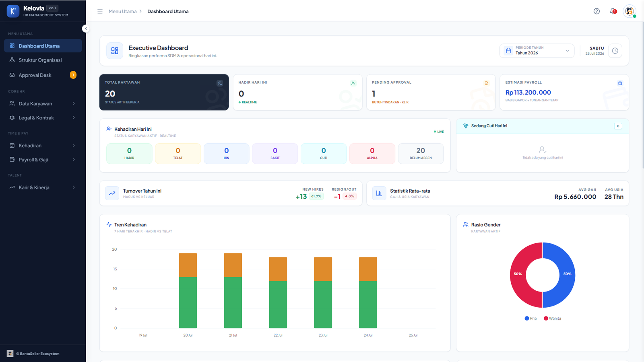Click the Executive Dashboard grid icon

pos(115,51)
